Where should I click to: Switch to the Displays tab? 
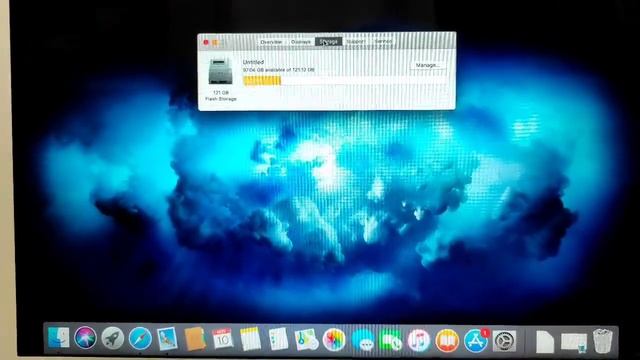tap(301, 42)
